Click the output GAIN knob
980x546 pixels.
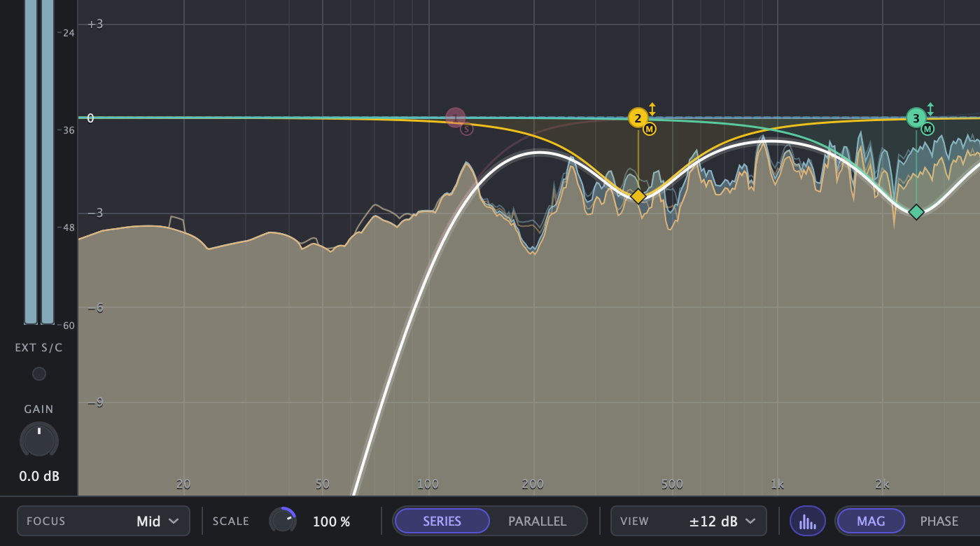[x=39, y=440]
